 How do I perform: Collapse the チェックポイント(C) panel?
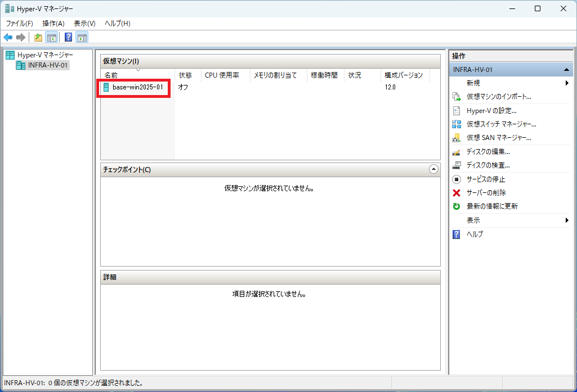tap(433, 169)
